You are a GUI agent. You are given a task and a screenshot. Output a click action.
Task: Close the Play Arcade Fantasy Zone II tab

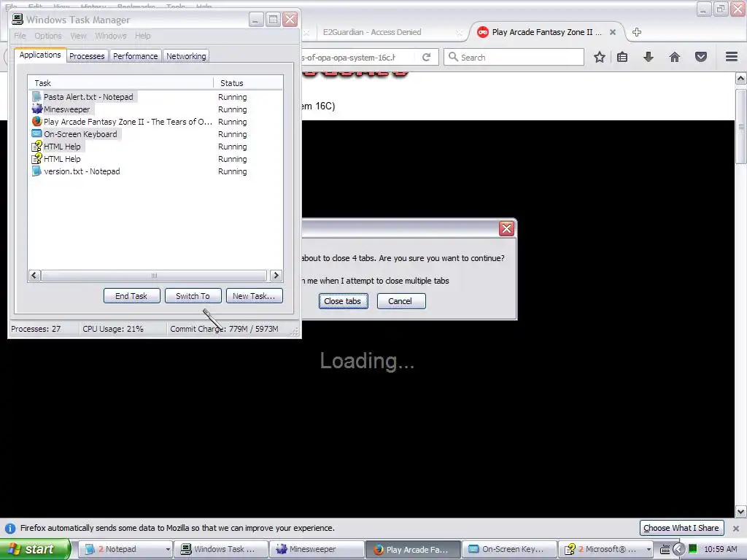(x=613, y=32)
